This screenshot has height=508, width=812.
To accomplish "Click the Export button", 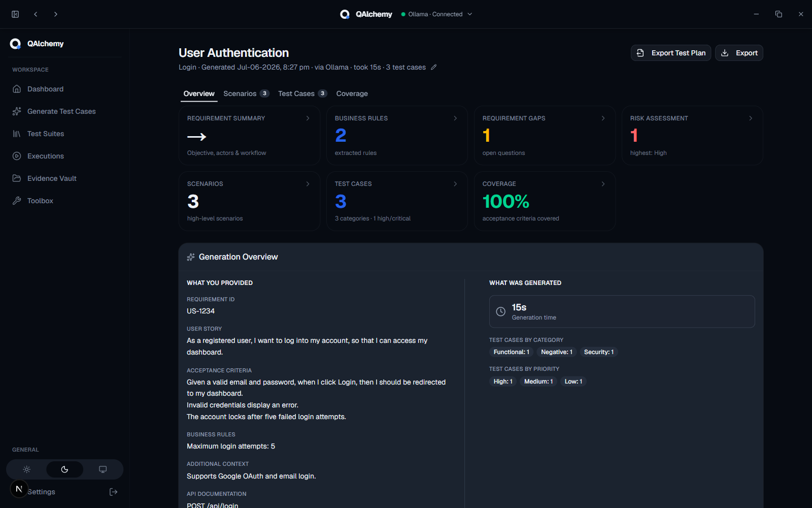I will click(739, 53).
